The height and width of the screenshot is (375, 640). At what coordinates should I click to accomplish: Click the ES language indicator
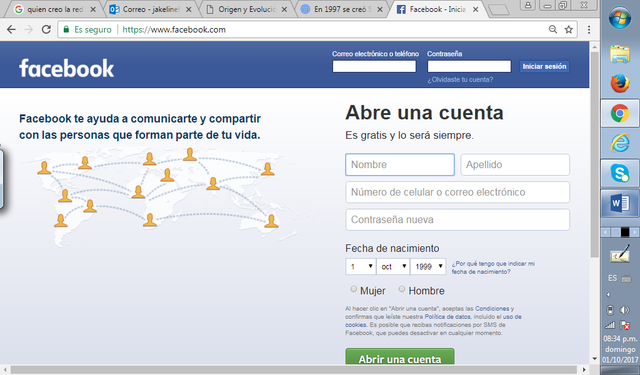612,278
